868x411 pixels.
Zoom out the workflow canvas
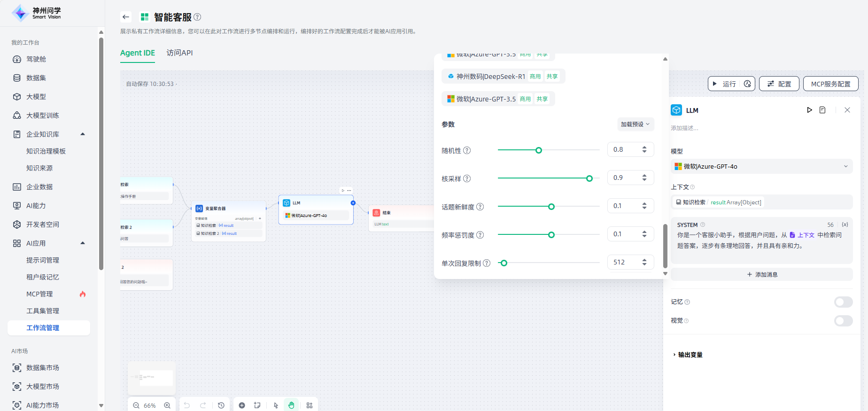tap(136, 405)
